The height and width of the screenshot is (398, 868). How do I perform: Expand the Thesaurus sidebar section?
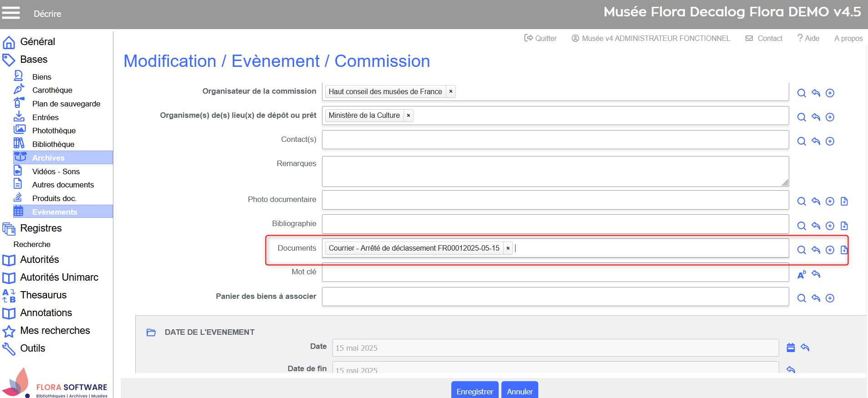43,295
